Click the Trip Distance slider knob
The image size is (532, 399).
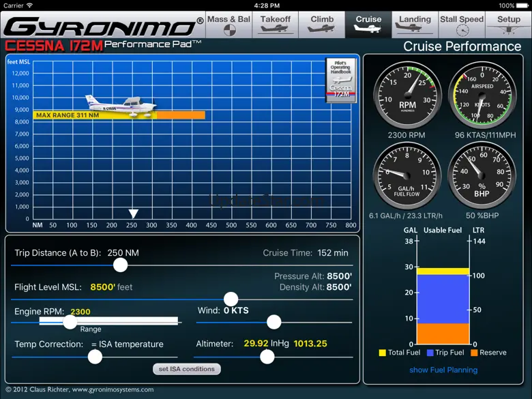coord(120,265)
